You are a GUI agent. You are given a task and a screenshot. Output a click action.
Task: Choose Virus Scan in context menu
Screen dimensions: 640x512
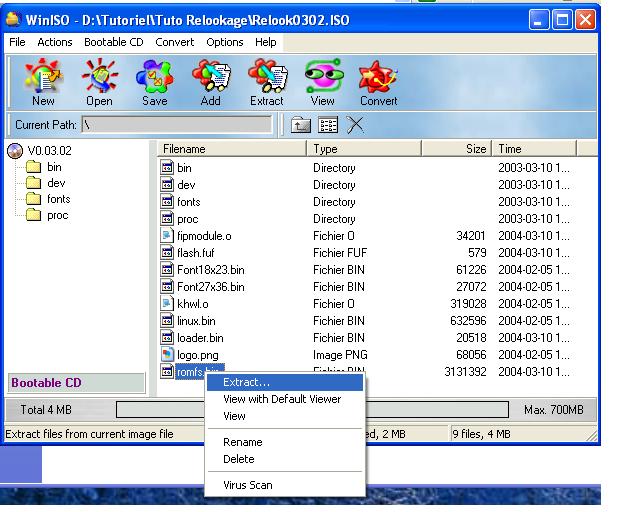(285, 485)
